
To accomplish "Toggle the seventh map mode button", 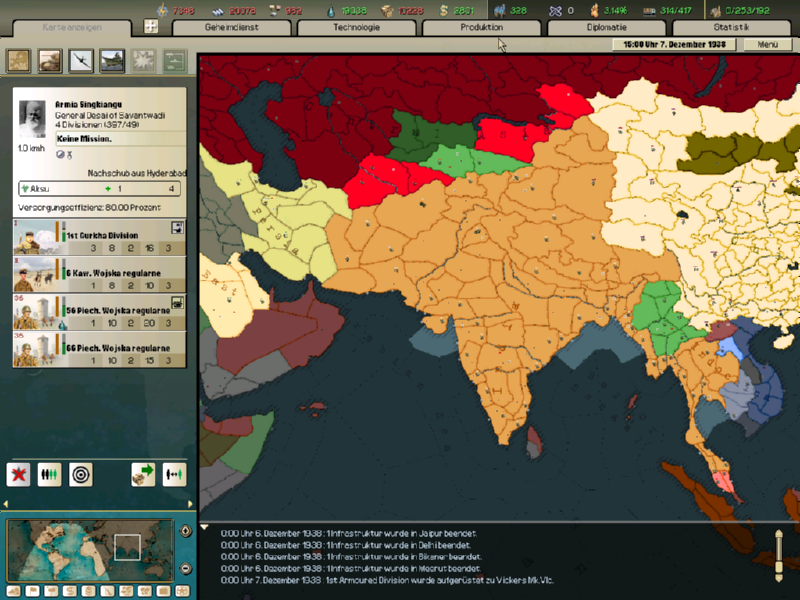I will [126, 591].
